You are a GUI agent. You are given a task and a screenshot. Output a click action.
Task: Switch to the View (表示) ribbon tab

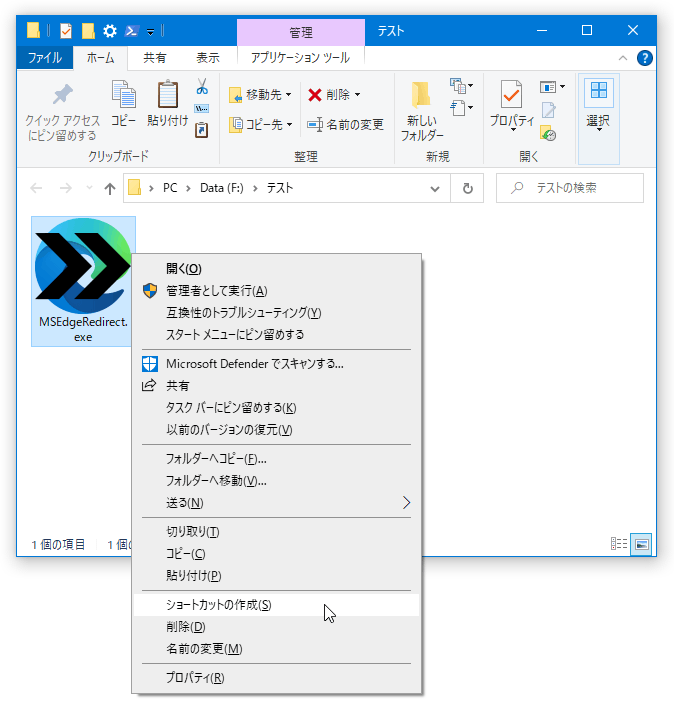[208, 58]
